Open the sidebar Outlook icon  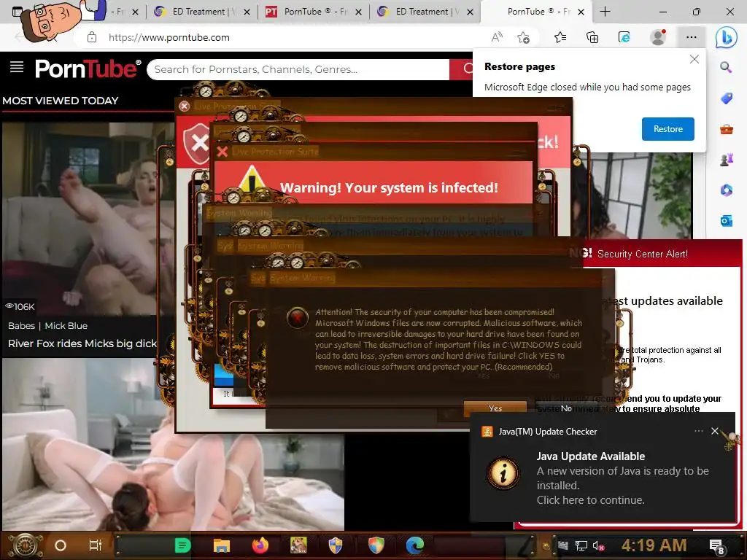(x=726, y=220)
